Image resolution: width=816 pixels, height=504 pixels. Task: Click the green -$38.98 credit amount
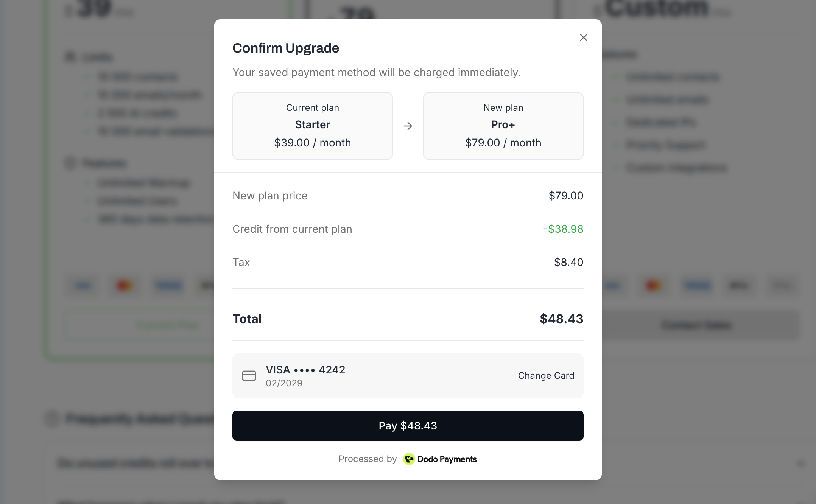coord(562,229)
